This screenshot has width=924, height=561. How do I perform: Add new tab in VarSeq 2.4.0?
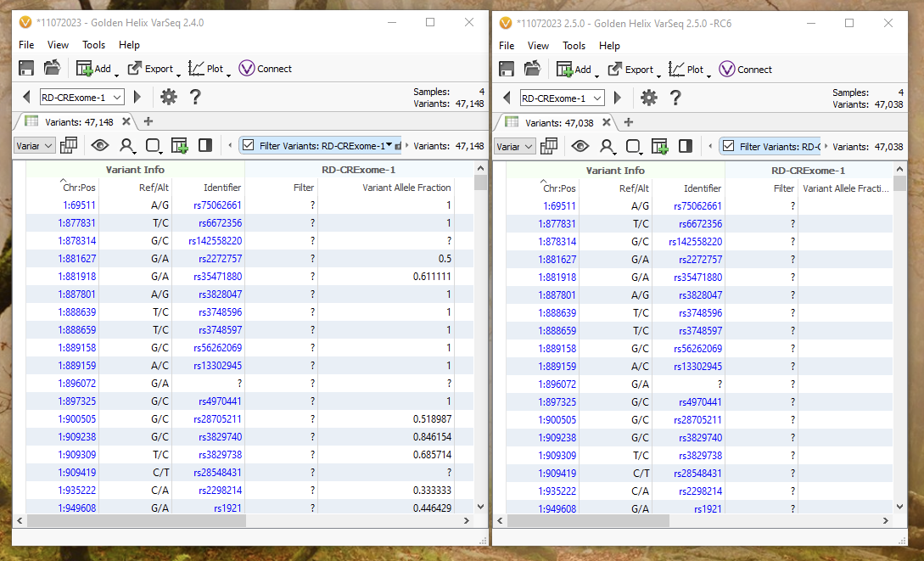(x=148, y=121)
